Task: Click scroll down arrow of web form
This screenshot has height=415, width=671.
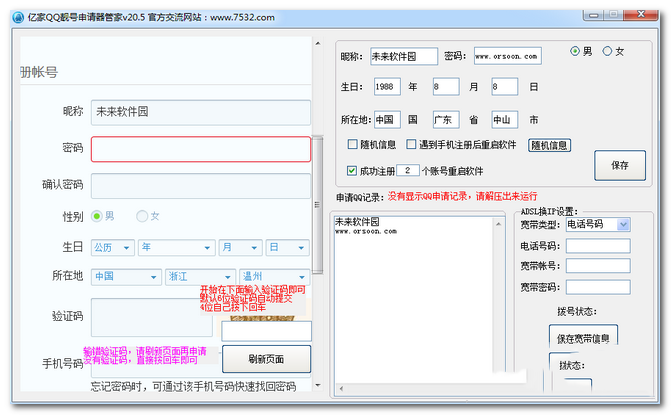Action: coord(318,385)
